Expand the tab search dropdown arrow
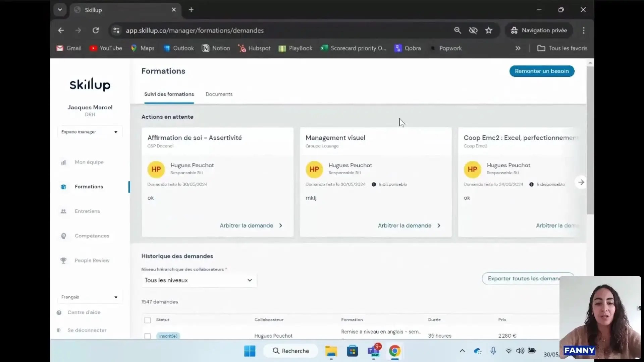 (x=60, y=10)
